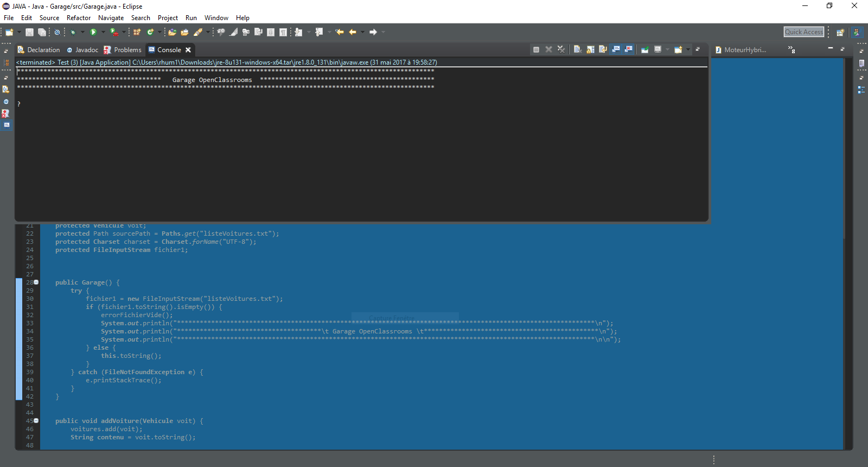Collapse the Garage constructor at line 28
Image resolution: width=868 pixels, height=467 pixels.
click(x=36, y=282)
